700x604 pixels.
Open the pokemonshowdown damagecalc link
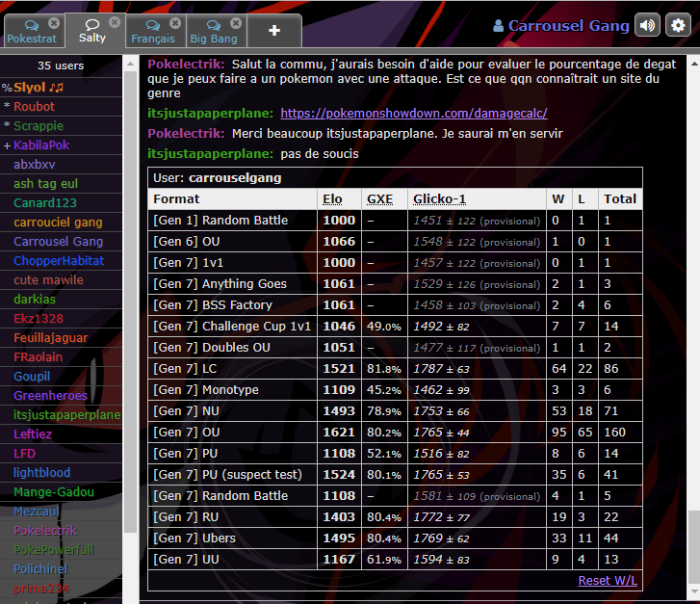point(414,114)
